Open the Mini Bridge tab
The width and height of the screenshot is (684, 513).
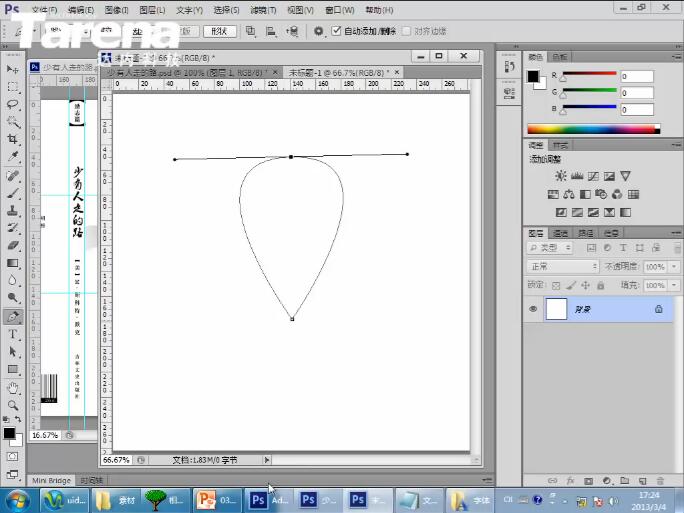click(x=51, y=480)
